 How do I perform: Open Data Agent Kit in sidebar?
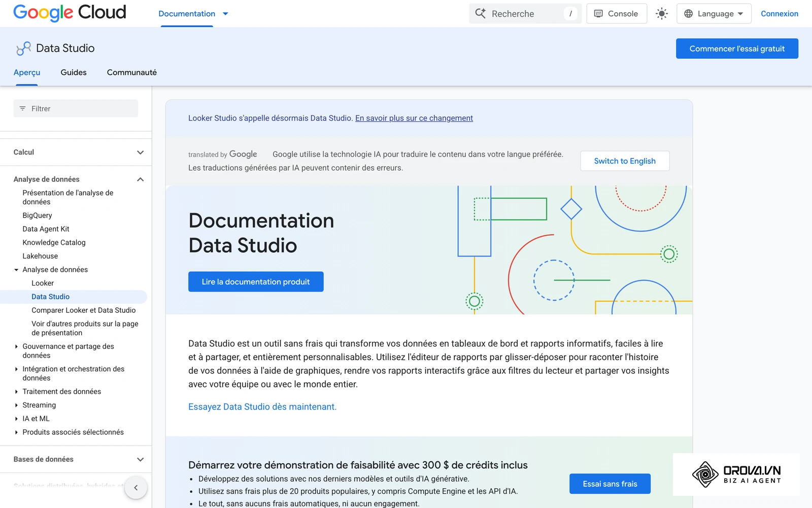tap(46, 229)
